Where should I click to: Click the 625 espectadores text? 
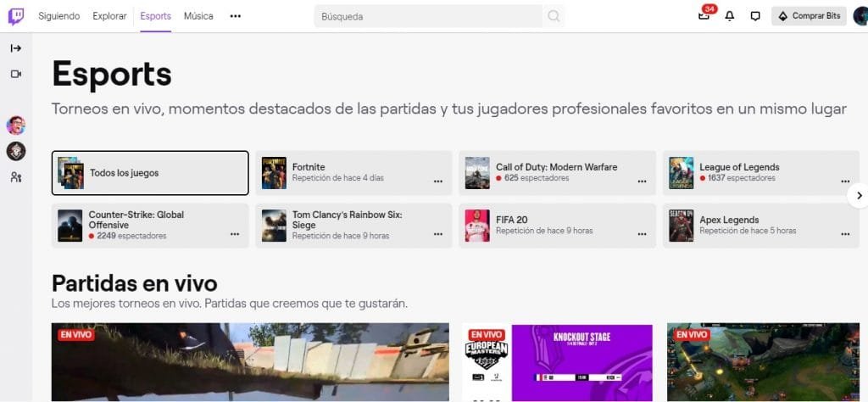[x=537, y=178]
